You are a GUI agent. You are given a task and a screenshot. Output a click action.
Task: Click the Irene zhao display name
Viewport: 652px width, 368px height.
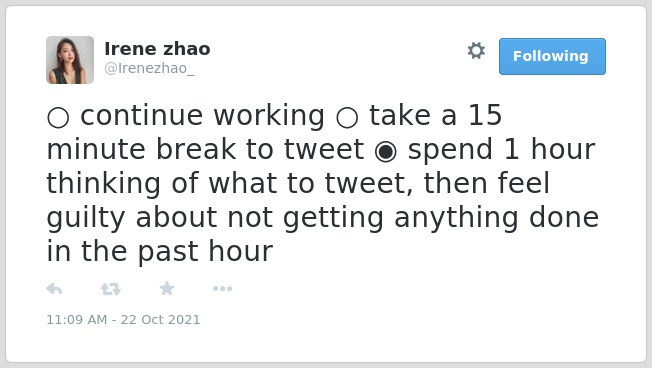[157, 49]
